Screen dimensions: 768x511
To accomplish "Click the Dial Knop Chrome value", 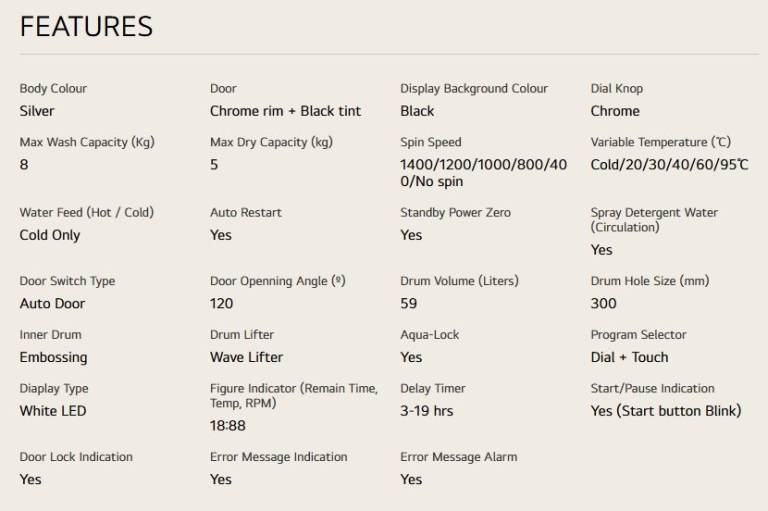I will (615, 111).
